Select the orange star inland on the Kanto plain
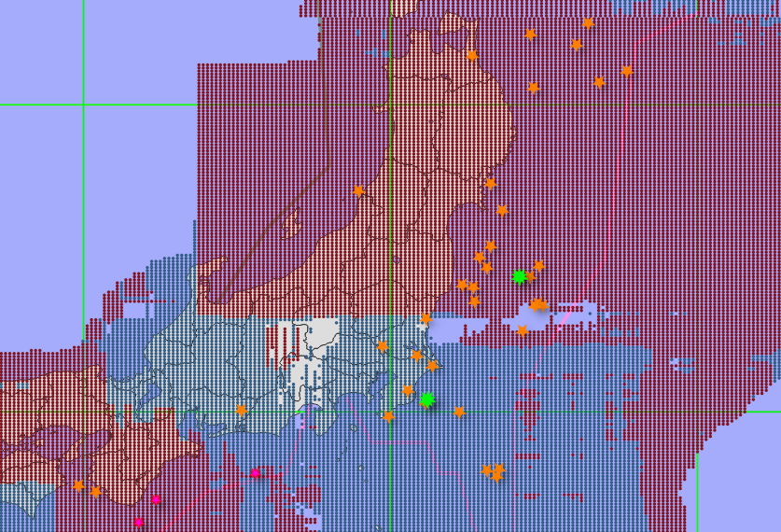 382,346
